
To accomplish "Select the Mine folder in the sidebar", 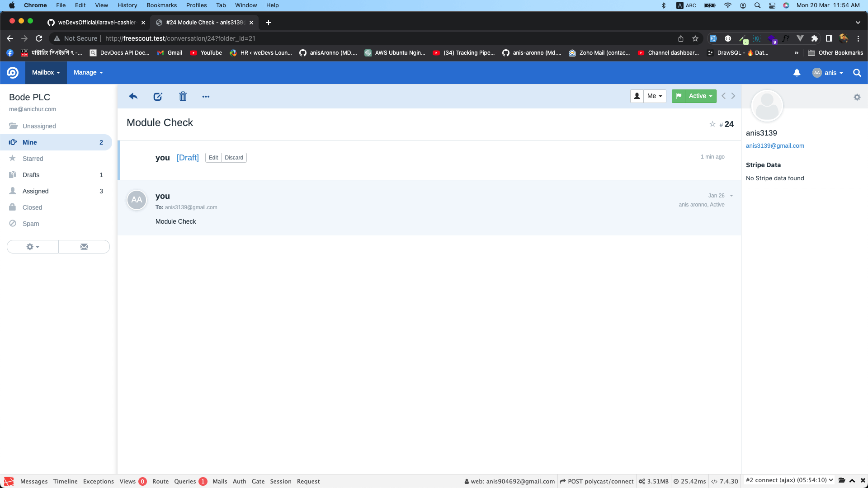I will point(30,142).
